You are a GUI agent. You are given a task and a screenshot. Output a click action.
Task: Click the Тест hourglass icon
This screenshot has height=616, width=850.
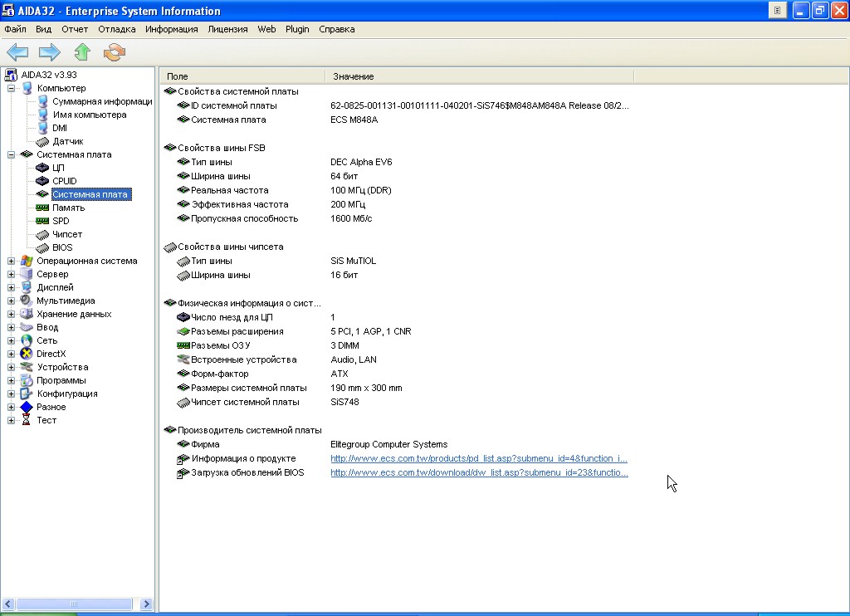tap(27, 420)
